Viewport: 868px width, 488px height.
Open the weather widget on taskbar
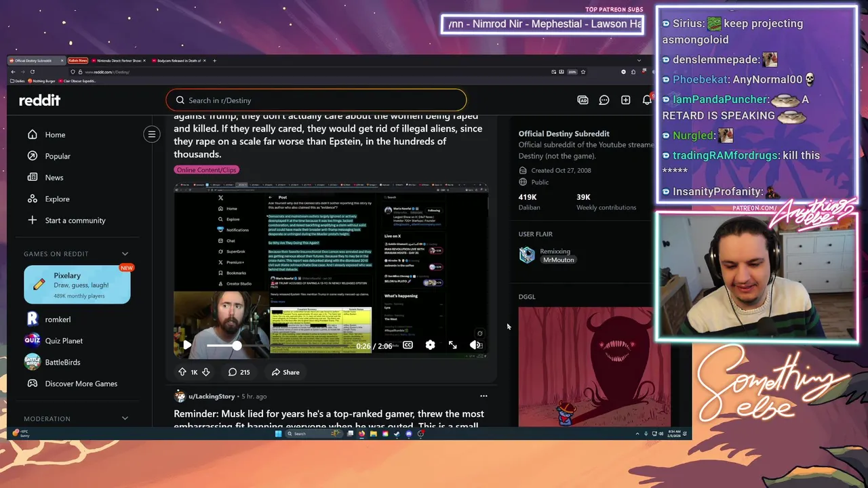click(x=22, y=434)
